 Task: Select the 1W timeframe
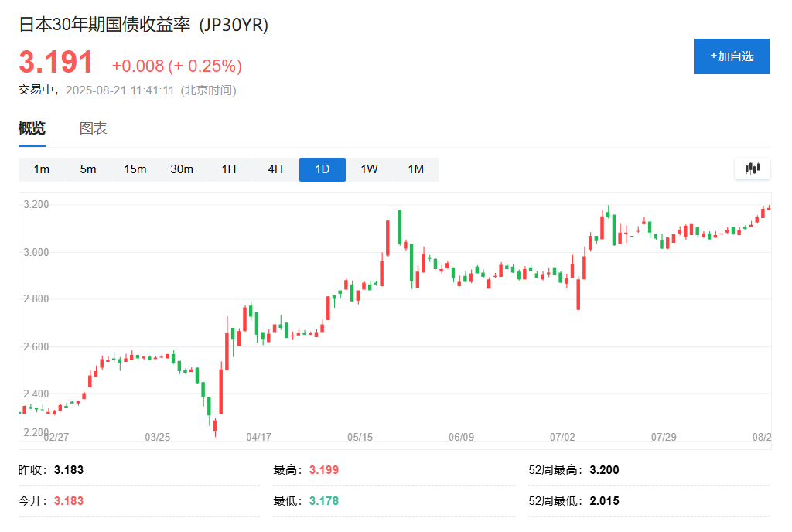[368, 169]
